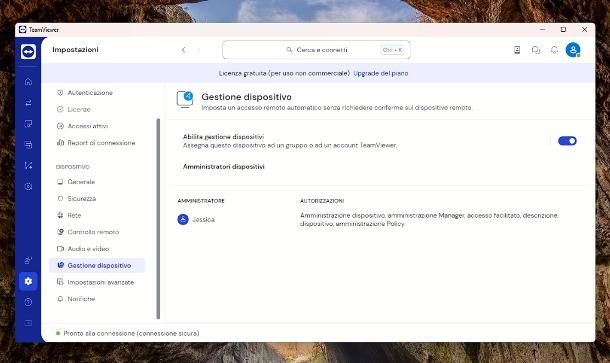Open the Autenticazione settings section
This screenshot has width=610, height=363.
(90, 93)
